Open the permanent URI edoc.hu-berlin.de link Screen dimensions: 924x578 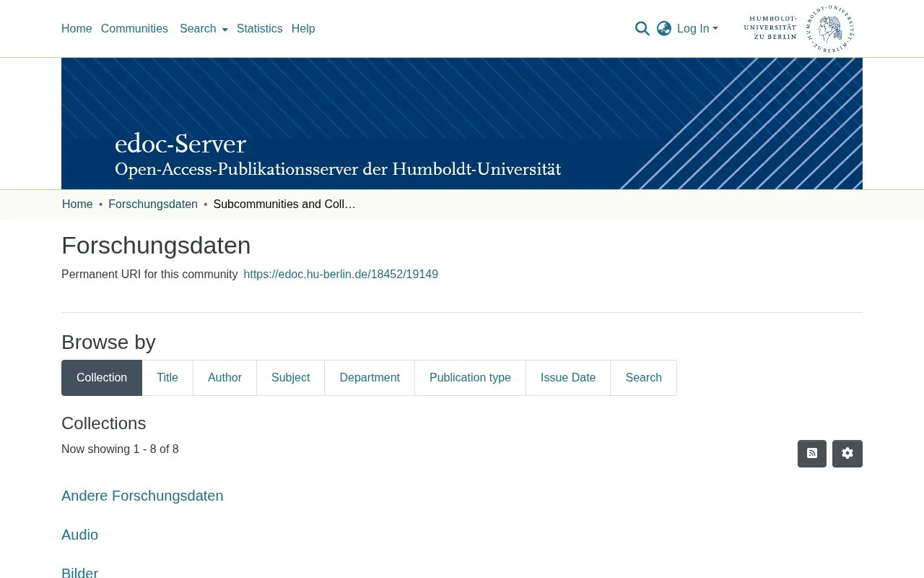click(341, 275)
